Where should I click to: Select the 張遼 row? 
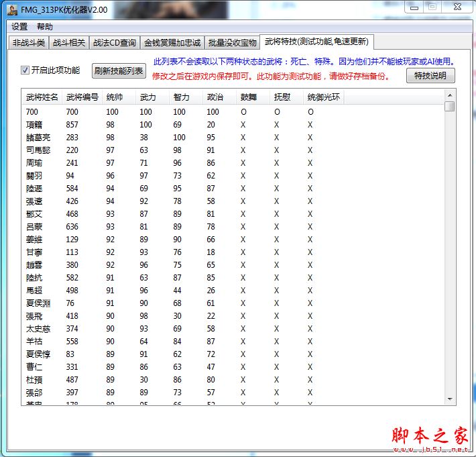pos(233,201)
